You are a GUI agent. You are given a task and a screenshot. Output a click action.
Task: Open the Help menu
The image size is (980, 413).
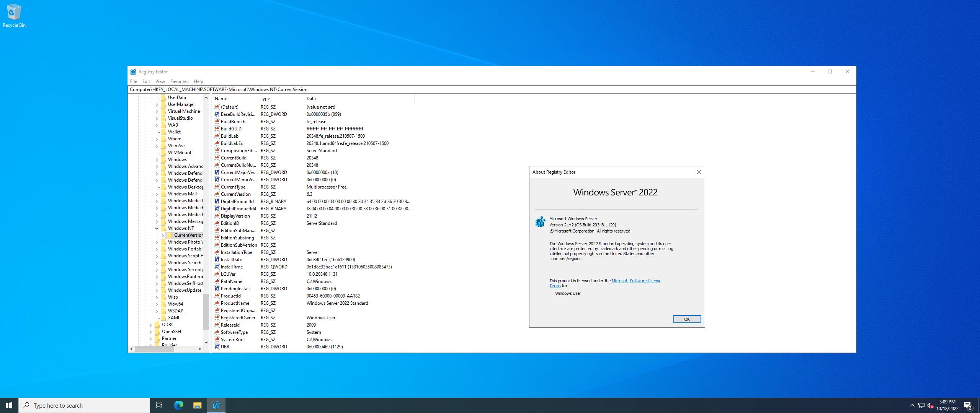click(x=198, y=81)
